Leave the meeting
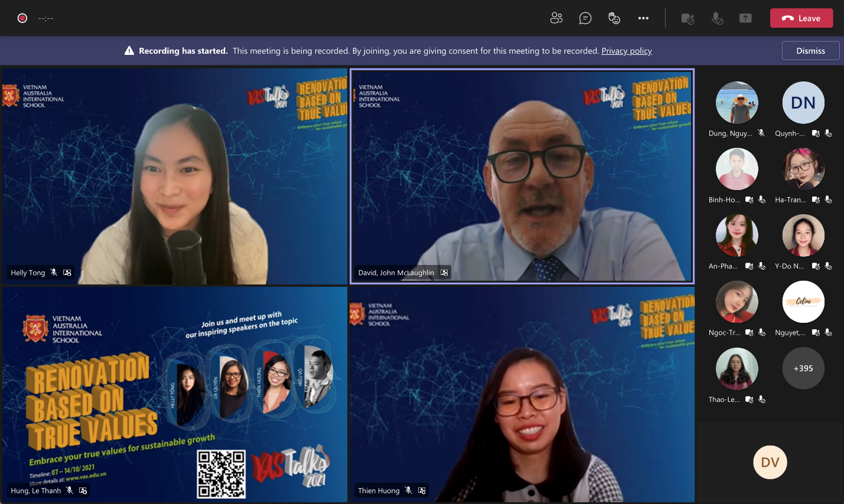844x504 pixels. (801, 18)
